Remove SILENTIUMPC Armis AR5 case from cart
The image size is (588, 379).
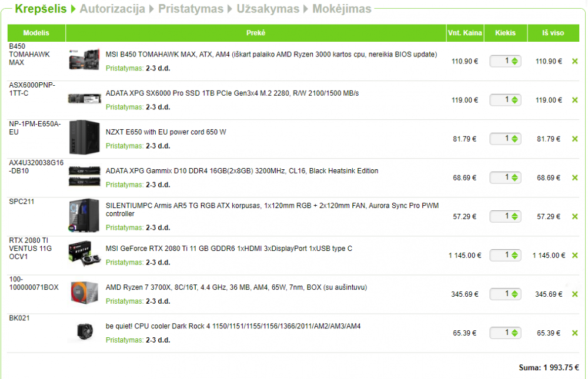[574, 216]
